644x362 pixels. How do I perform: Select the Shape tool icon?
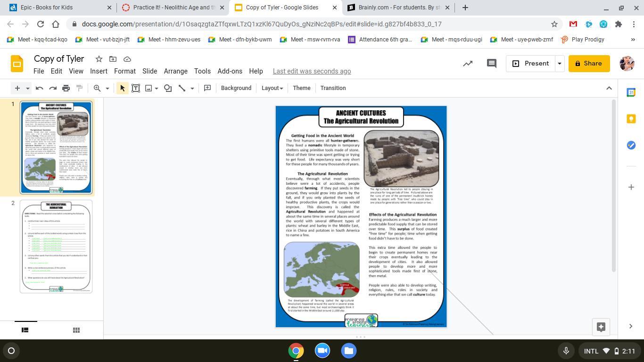click(x=168, y=88)
